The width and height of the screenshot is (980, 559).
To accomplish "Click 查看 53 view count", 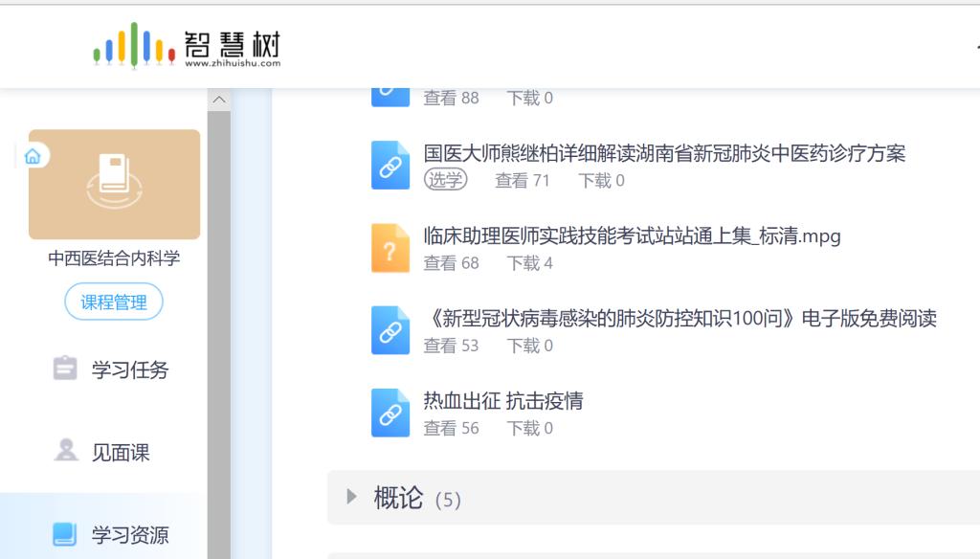I will click(452, 346).
